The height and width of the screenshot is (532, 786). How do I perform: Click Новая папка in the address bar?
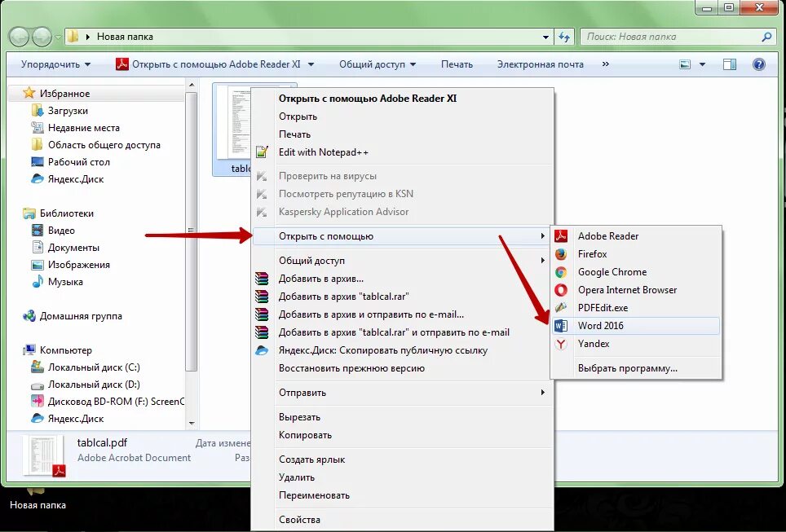[x=125, y=37]
